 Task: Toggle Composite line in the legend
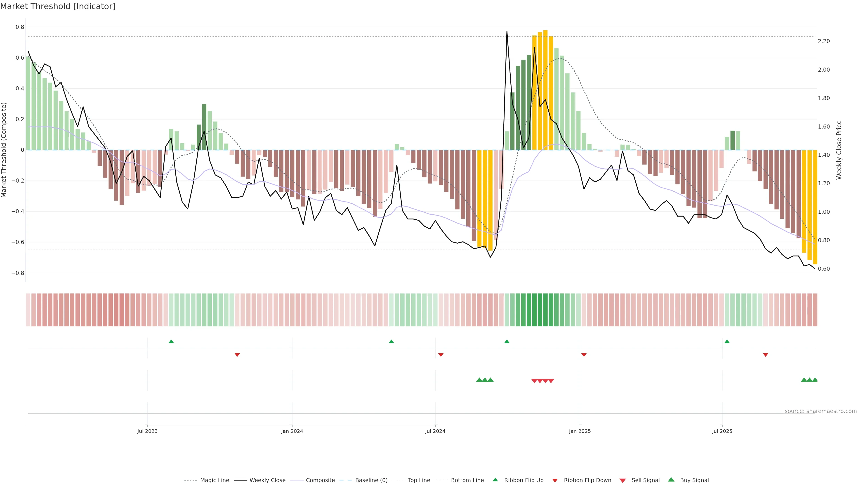pyautogui.click(x=320, y=480)
